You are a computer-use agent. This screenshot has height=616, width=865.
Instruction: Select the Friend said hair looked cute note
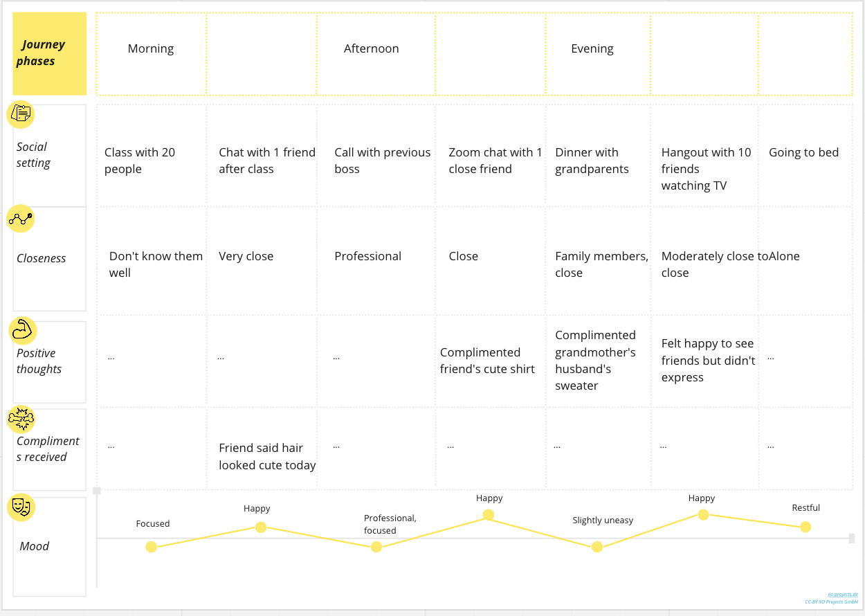267,456
